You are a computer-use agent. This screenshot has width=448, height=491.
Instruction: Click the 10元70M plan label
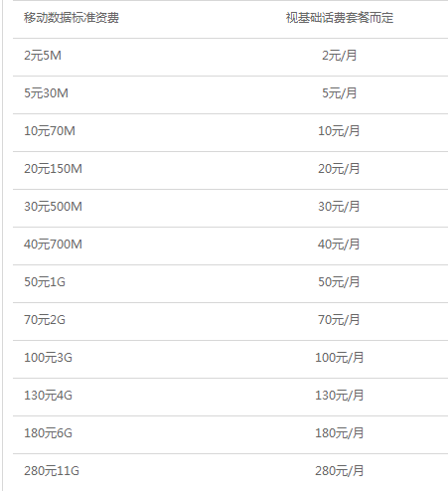50,131
